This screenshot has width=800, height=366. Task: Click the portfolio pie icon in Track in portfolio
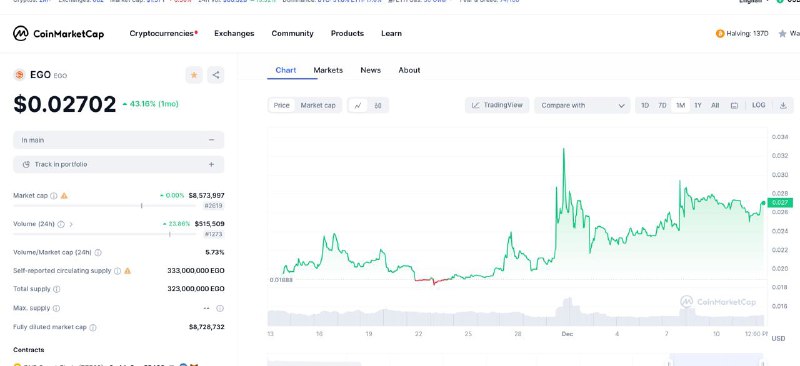[x=26, y=164]
